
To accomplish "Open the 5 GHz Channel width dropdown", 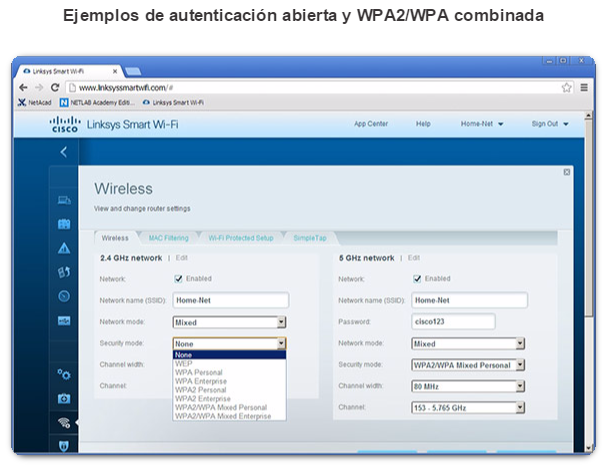I will 468,386.
